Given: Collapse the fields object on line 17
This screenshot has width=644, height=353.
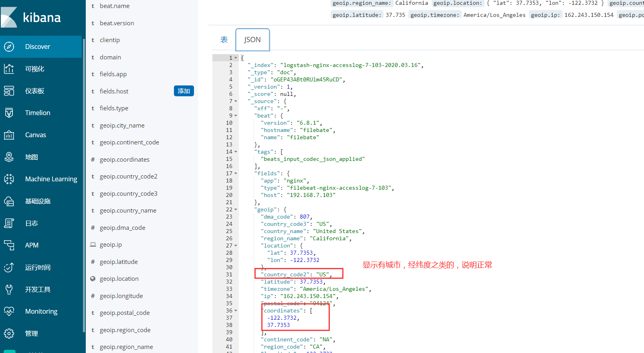Looking at the screenshot, I should 236,173.
